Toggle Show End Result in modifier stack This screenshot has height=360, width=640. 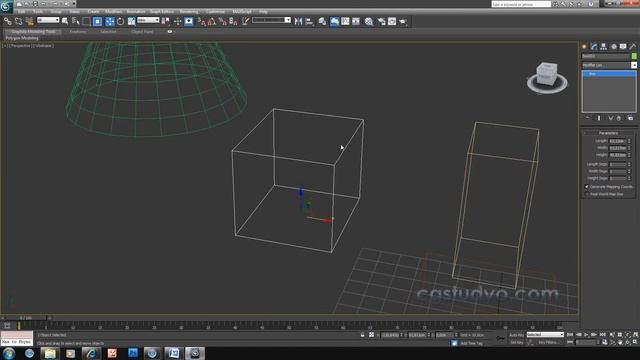(599, 118)
